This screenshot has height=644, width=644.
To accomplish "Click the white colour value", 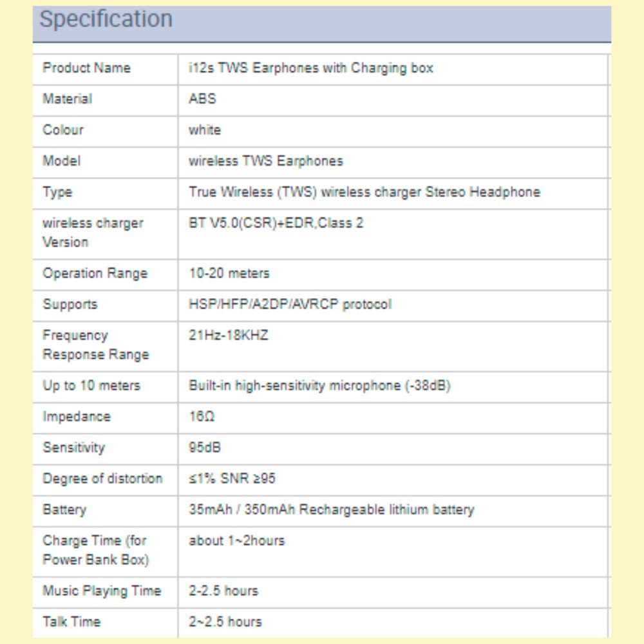I will 204,130.
